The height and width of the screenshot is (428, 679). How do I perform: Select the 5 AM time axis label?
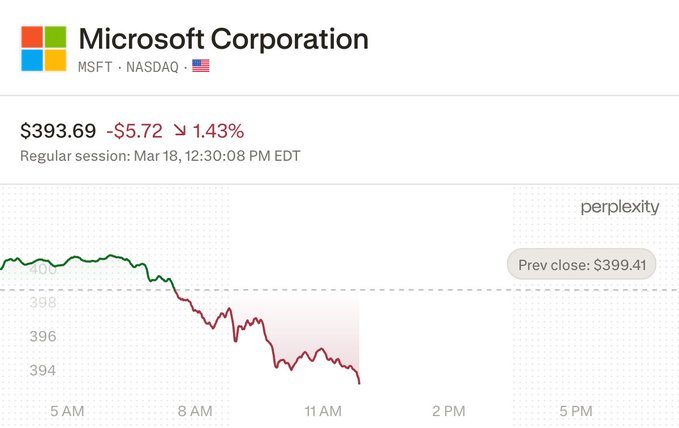pyautogui.click(x=66, y=410)
